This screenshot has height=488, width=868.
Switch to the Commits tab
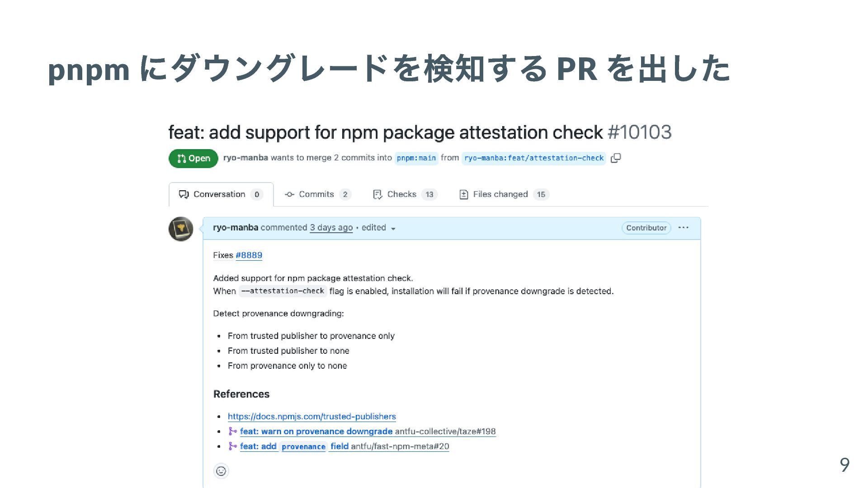tap(316, 194)
